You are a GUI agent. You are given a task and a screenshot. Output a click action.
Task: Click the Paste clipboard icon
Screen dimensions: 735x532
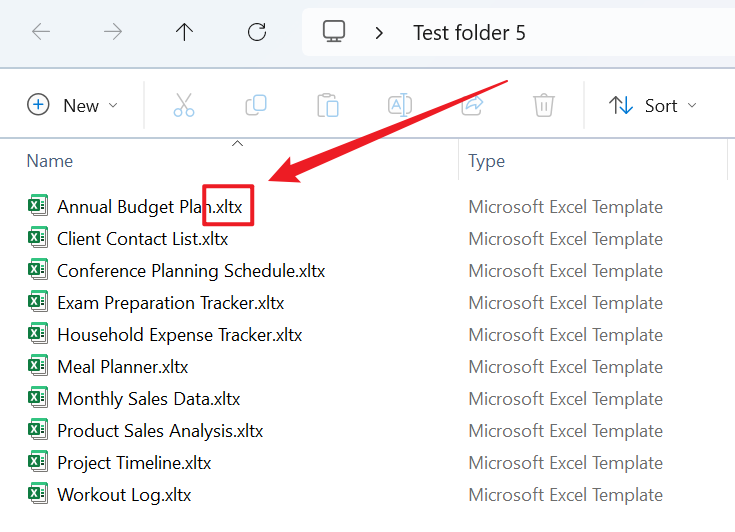coord(328,105)
